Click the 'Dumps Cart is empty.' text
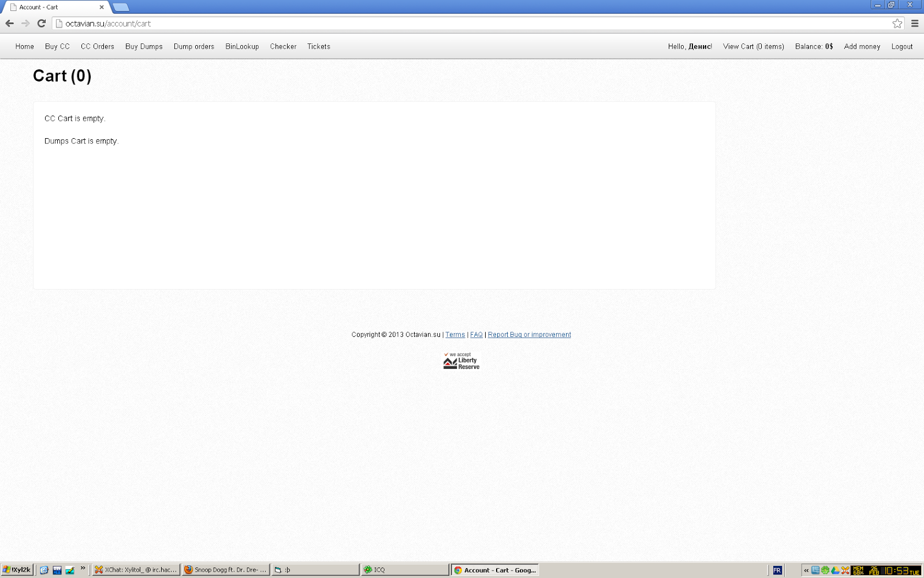Screen dimensions: 924x578 coord(81,141)
